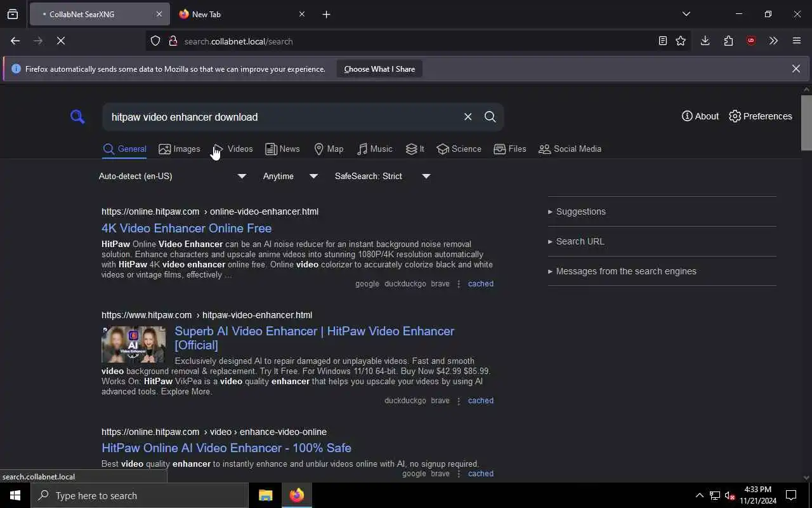Open search Preferences
The height and width of the screenshot is (508, 812).
[760, 116]
